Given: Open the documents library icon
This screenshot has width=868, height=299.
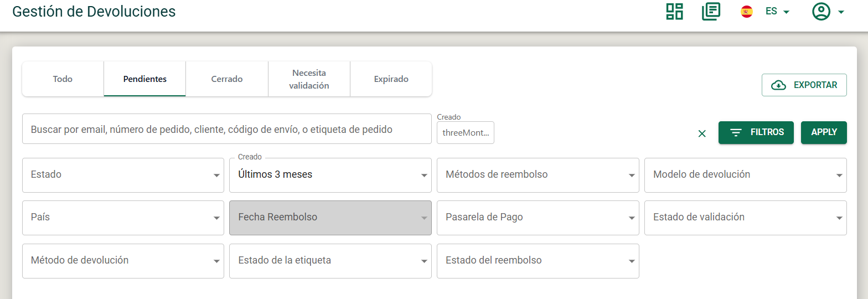Looking at the screenshot, I should pyautogui.click(x=711, y=11).
